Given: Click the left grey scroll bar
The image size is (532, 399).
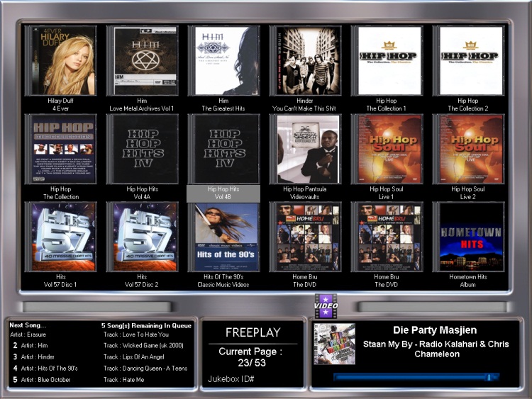Looking at the screenshot, I should (97, 307).
